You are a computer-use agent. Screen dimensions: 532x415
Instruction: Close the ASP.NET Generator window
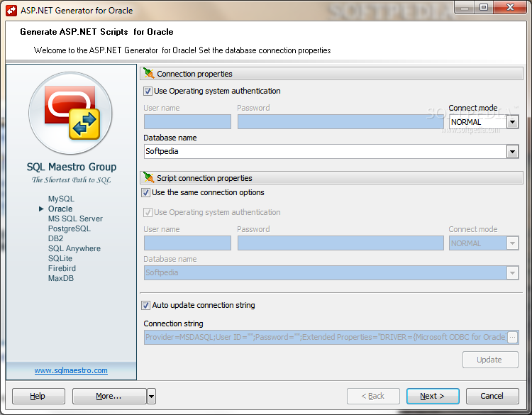coord(510,7)
